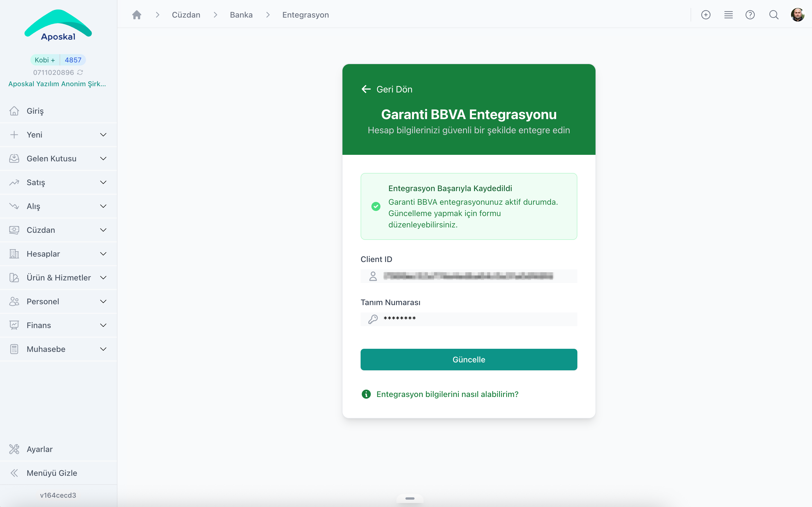
Task: Click the refresh icon next to 0711020896
Action: coord(80,72)
